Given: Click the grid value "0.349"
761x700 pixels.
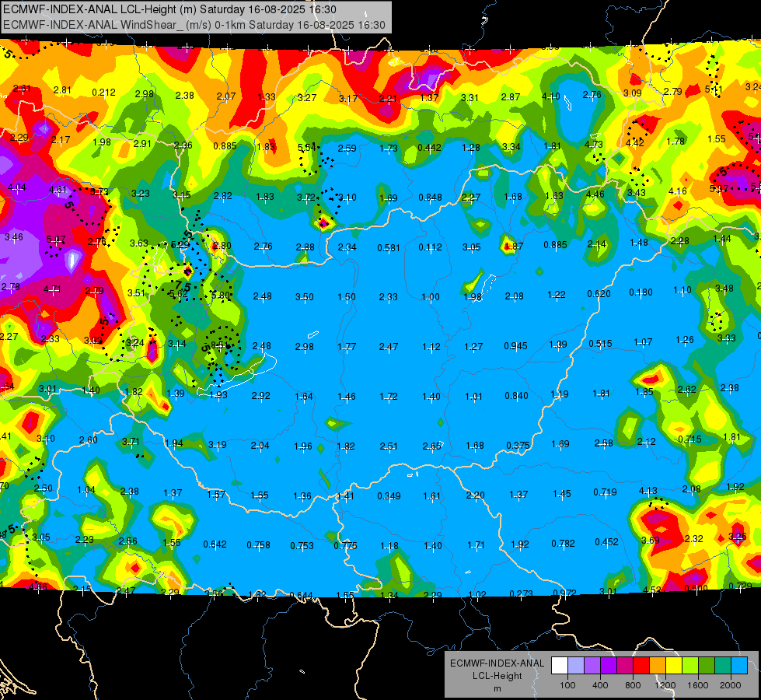Looking at the screenshot, I should click(389, 496).
